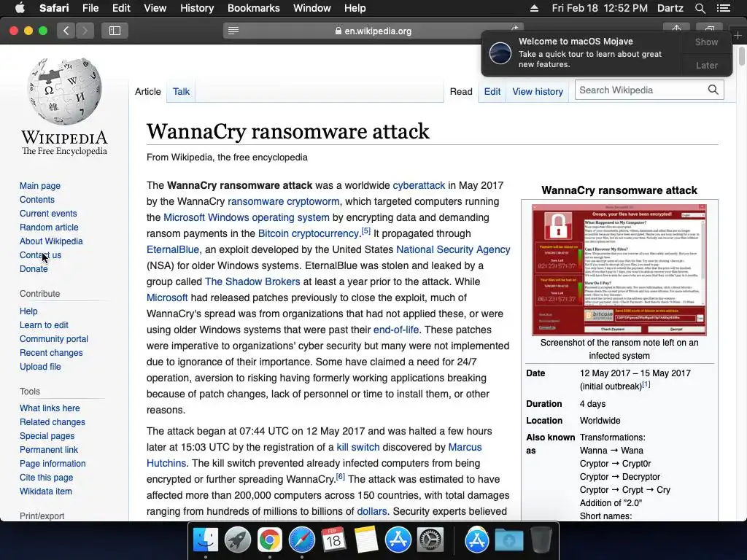Open the Upload file sidebar link

[40, 367]
